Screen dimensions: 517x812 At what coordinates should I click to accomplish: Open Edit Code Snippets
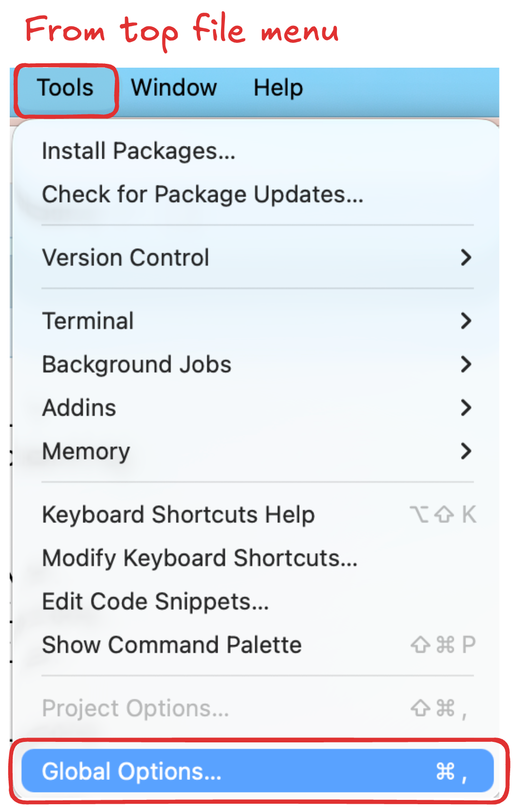155,601
